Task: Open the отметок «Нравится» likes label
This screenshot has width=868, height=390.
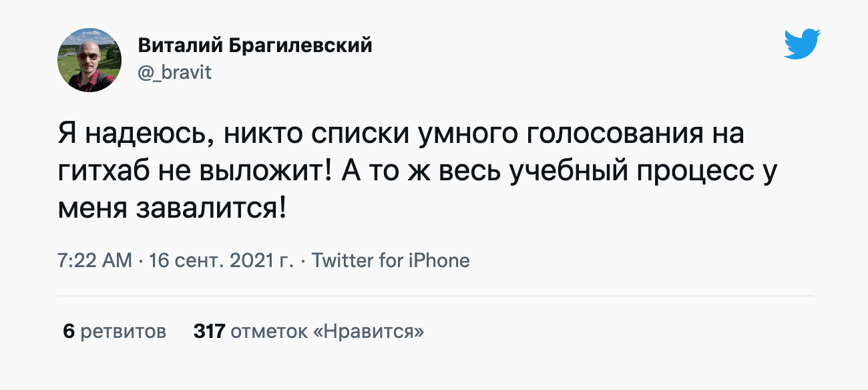Action: 327,331
